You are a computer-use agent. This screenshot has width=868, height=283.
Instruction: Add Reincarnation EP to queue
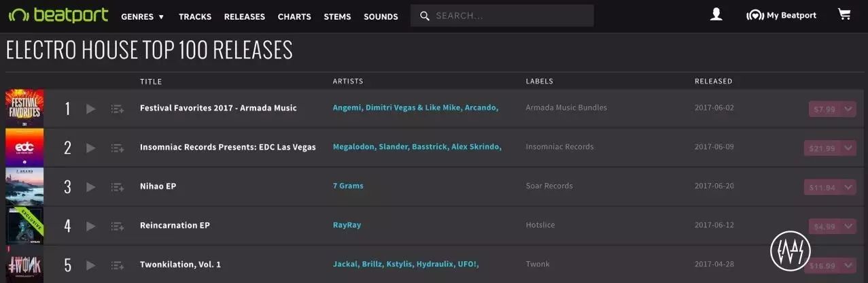click(x=117, y=226)
